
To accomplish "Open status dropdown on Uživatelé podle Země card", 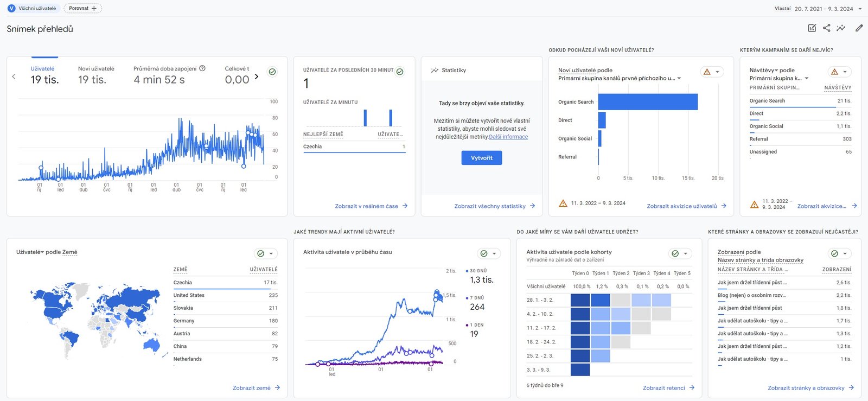I will [x=265, y=253].
